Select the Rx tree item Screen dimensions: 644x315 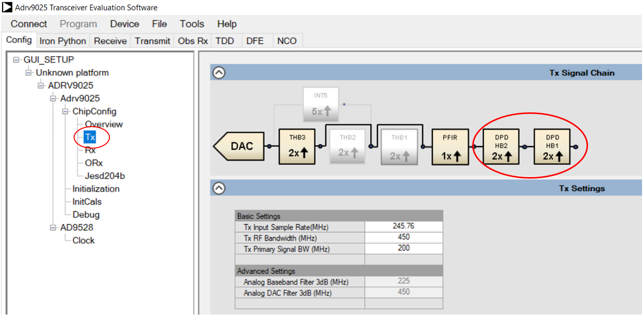[90, 150]
